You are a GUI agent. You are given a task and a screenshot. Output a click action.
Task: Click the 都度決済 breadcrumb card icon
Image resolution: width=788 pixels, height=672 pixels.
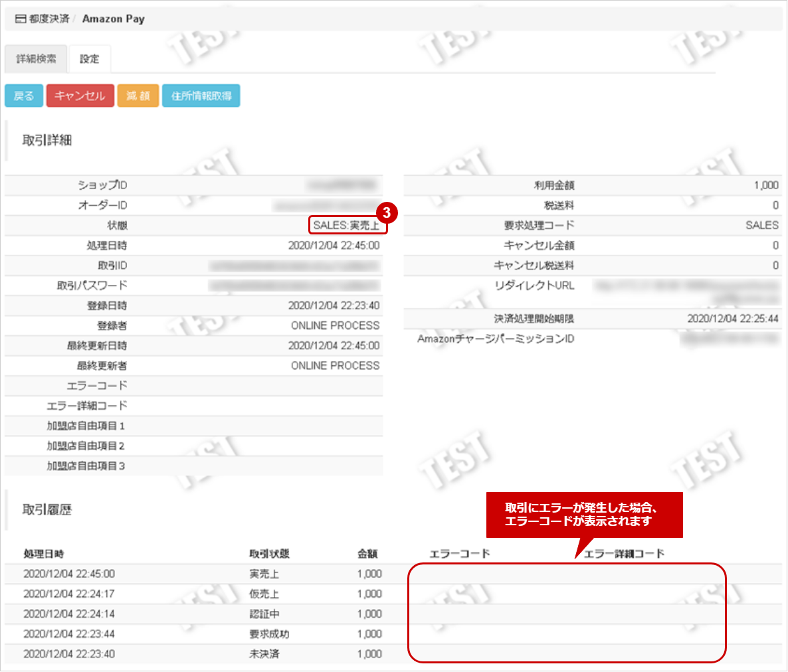21,19
